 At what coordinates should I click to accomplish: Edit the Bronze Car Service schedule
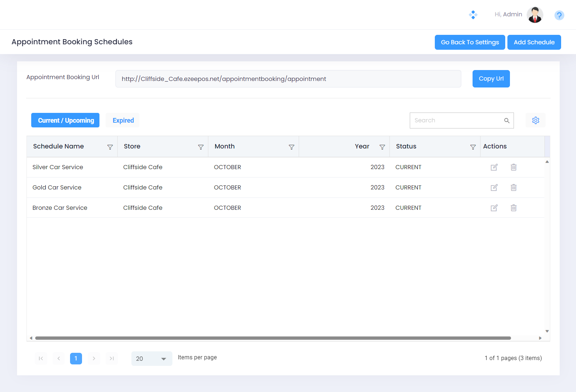[x=494, y=208]
